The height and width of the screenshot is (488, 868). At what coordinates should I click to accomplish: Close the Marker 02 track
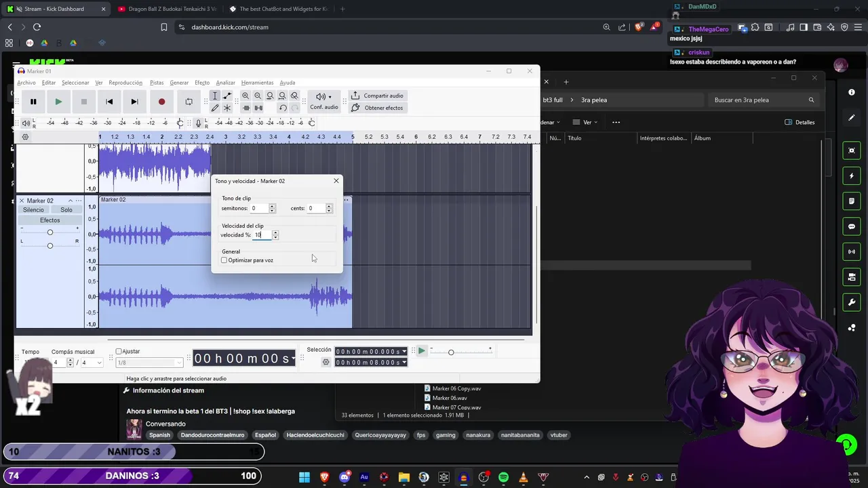tap(21, 201)
